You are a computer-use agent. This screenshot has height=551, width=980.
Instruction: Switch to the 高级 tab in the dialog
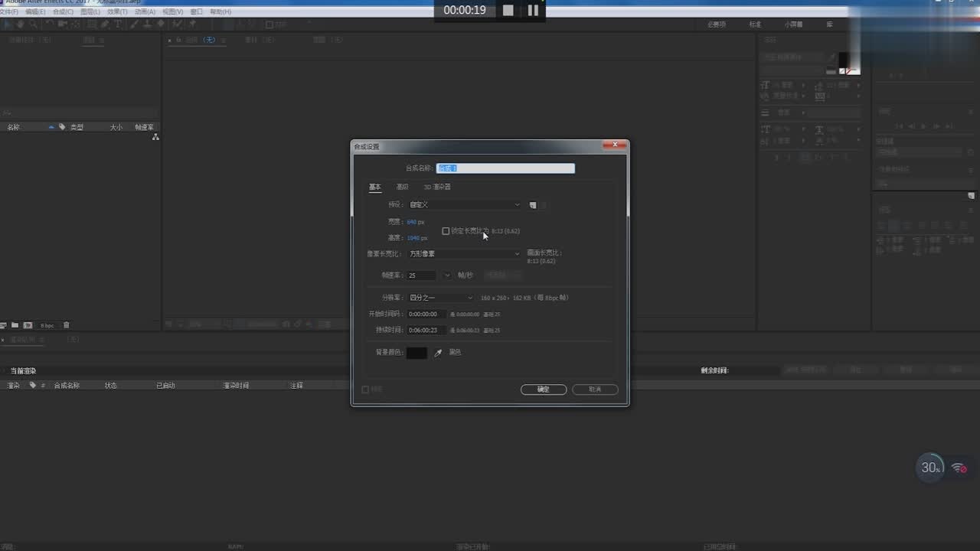[x=402, y=187]
